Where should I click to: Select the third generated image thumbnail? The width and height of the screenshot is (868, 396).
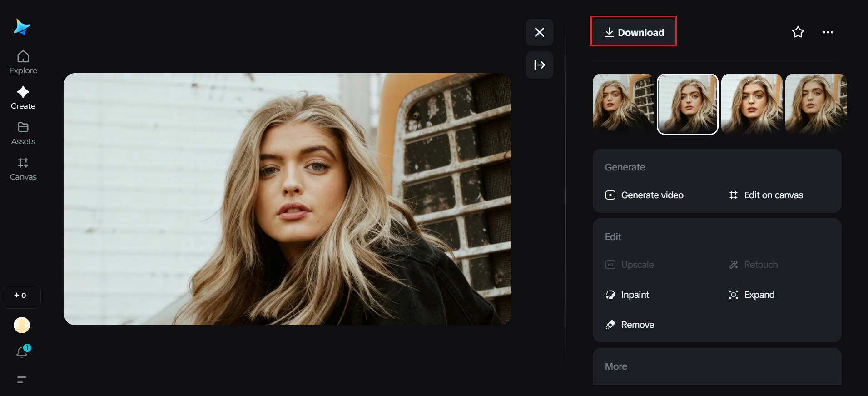(x=752, y=104)
